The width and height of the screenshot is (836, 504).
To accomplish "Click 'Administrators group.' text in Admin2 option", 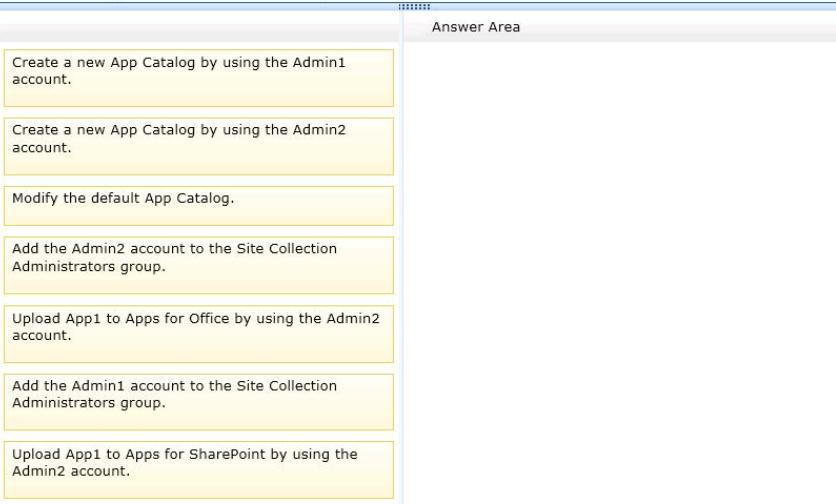I will click(x=89, y=267).
